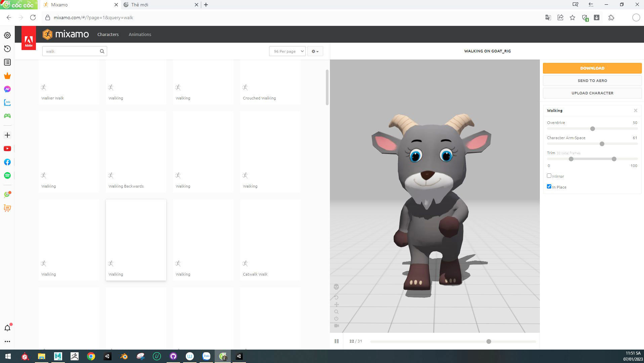Adjust the Overdrive slider handle
Viewport: 644px width, 363px height.
click(x=593, y=129)
